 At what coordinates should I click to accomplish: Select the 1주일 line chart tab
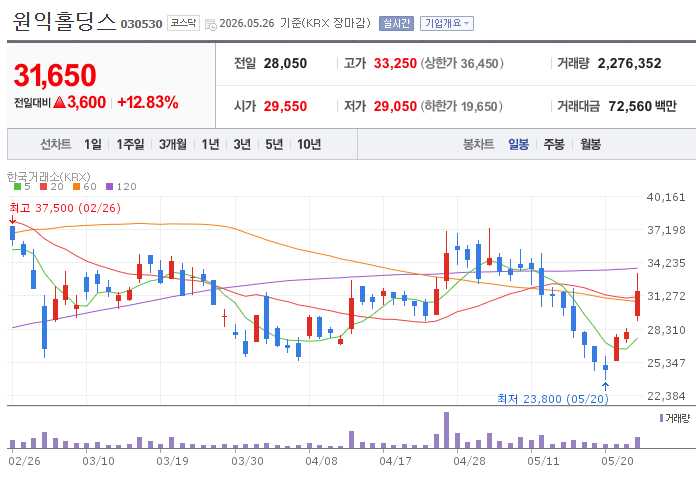tap(130, 144)
